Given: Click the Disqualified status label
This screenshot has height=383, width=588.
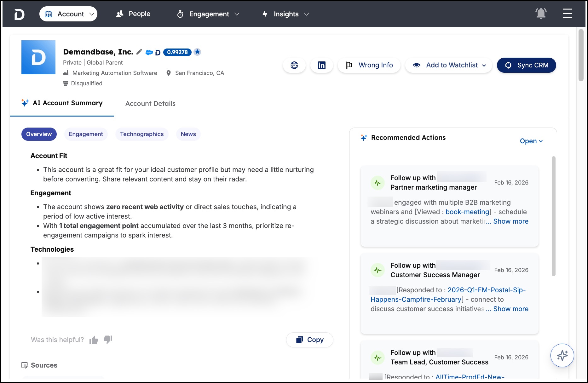Looking at the screenshot, I should point(87,83).
